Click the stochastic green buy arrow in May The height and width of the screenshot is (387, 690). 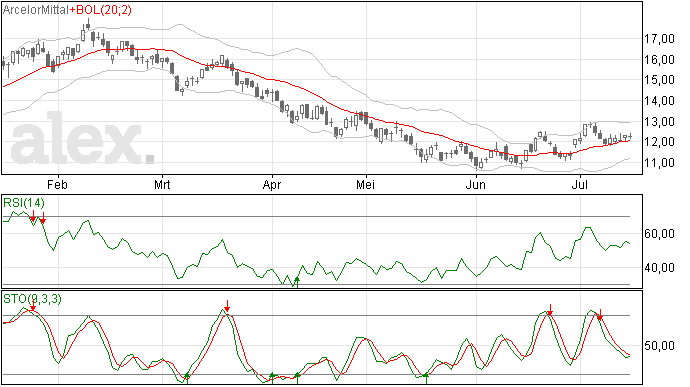426,378
